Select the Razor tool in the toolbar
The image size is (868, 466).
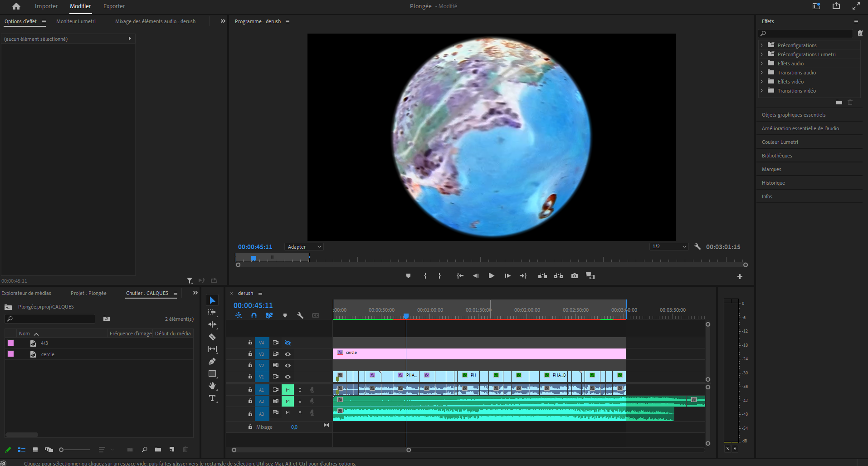(212, 337)
